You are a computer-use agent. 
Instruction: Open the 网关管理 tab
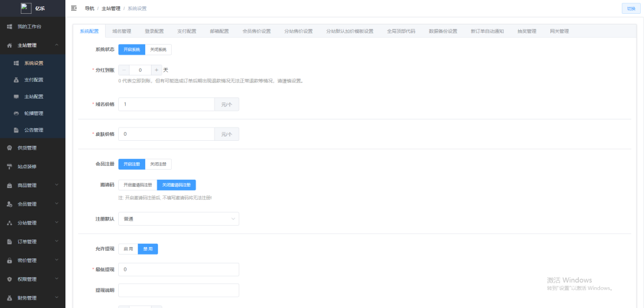click(x=559, y=31)
